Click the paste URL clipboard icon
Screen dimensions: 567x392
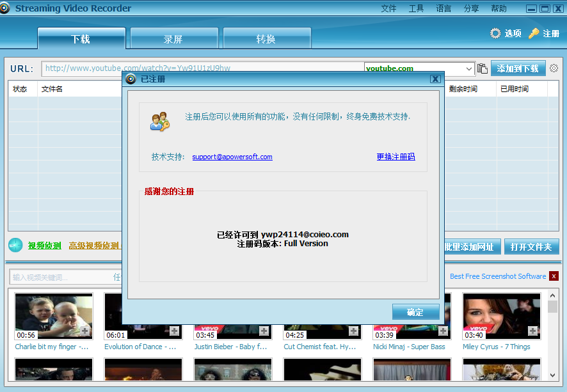pyautogui.click(x=482, y=68)
